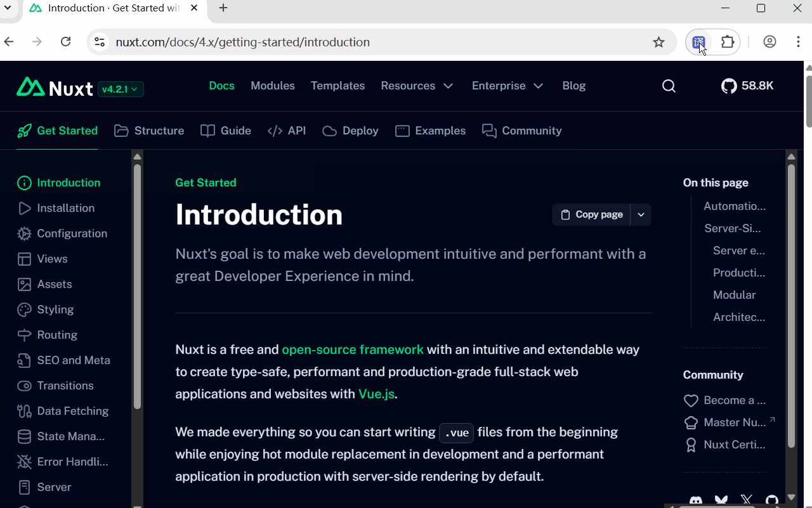
Task: Open the search magnifier icon
Action: coord(669,86)
